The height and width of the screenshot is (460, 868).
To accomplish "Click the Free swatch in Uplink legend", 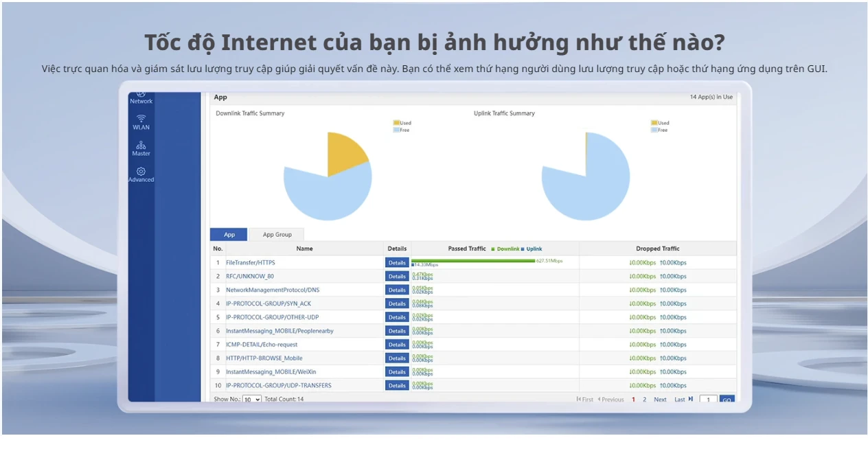I will coord(654,130).
